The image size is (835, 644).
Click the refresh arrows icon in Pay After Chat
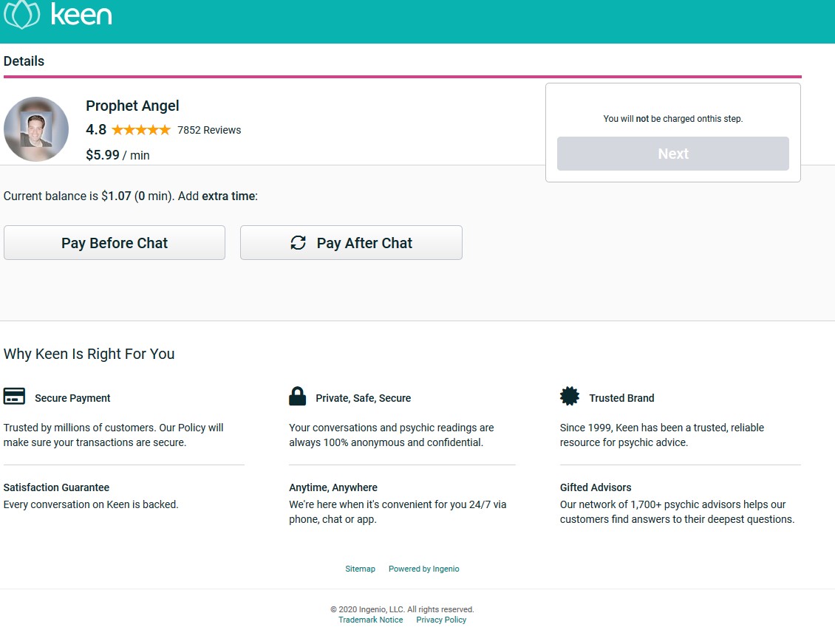(x=299, y=243)
